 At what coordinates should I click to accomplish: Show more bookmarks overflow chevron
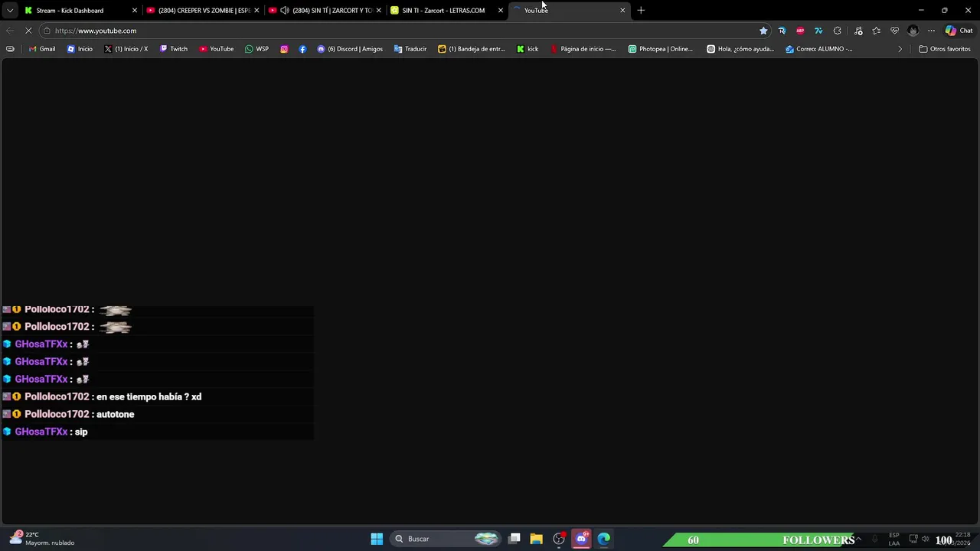900,49
